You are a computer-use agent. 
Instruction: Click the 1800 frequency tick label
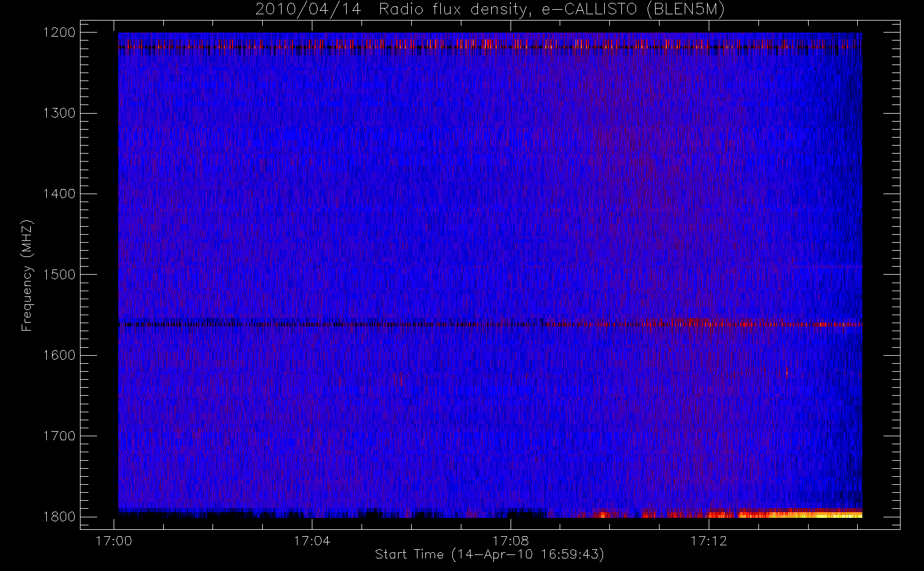59,517
